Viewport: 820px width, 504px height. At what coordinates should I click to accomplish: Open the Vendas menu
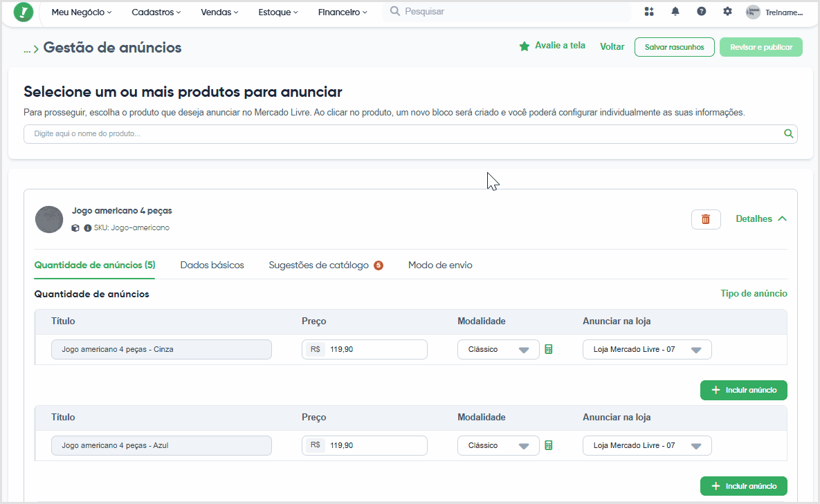(x=219, y=12)
